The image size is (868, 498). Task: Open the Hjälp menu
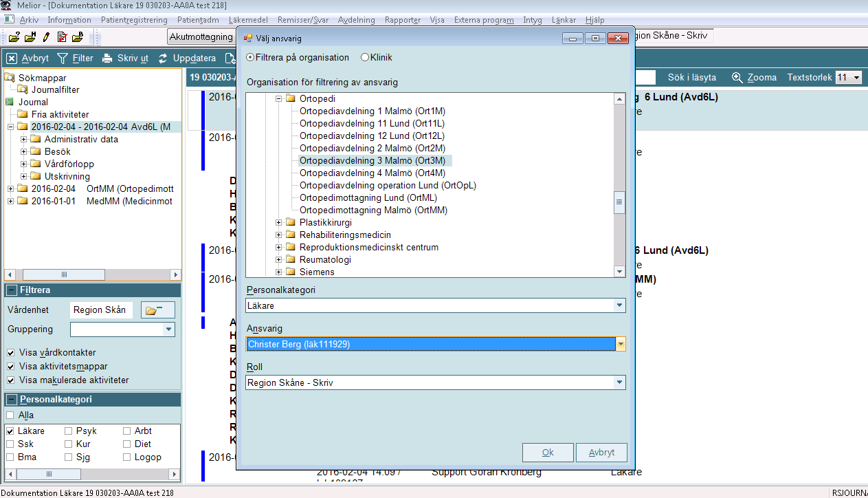point(595,20)
